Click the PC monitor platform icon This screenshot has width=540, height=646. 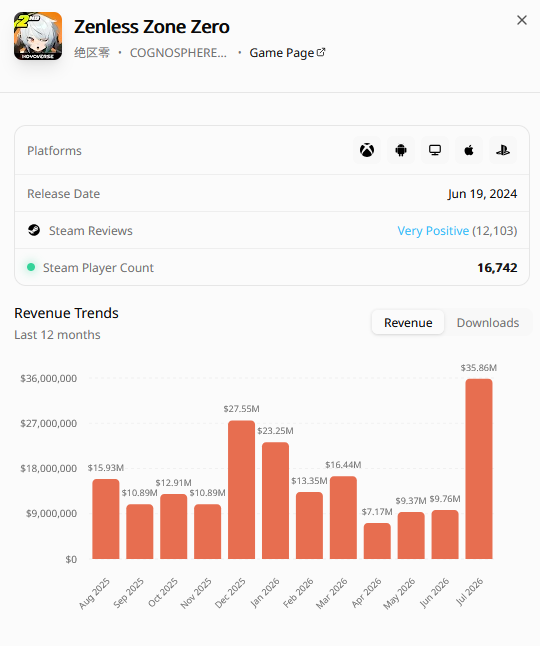click(435, 150)
